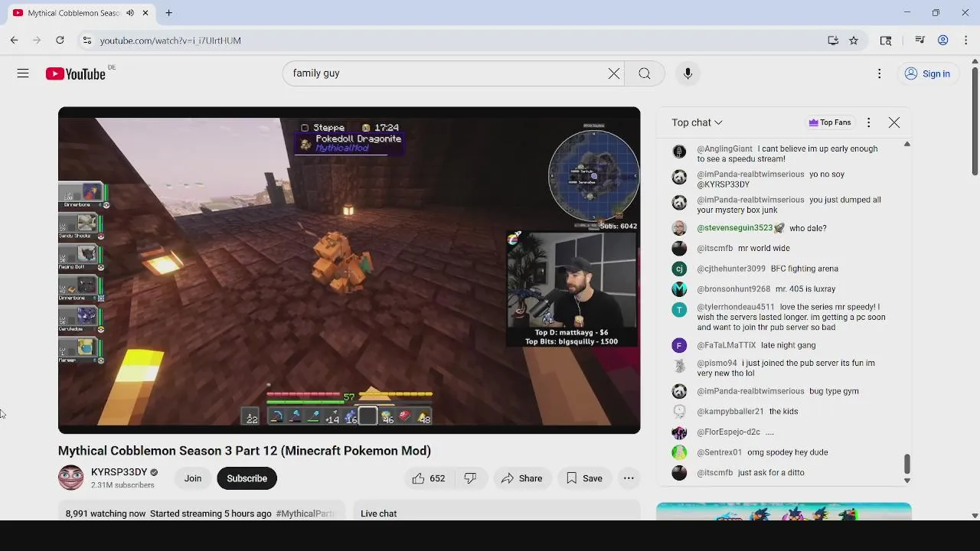Click @pismo94 username in chat
980x551 pixels.
pyautogui.click(x=717, y=363)
